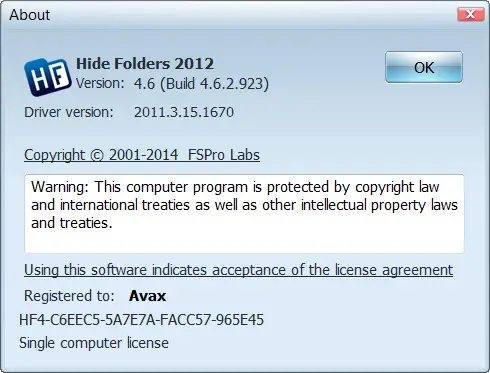The image size is (490, 373).
Task: Click inside the copyright warning text box
Action: click(x=244, y=213)
